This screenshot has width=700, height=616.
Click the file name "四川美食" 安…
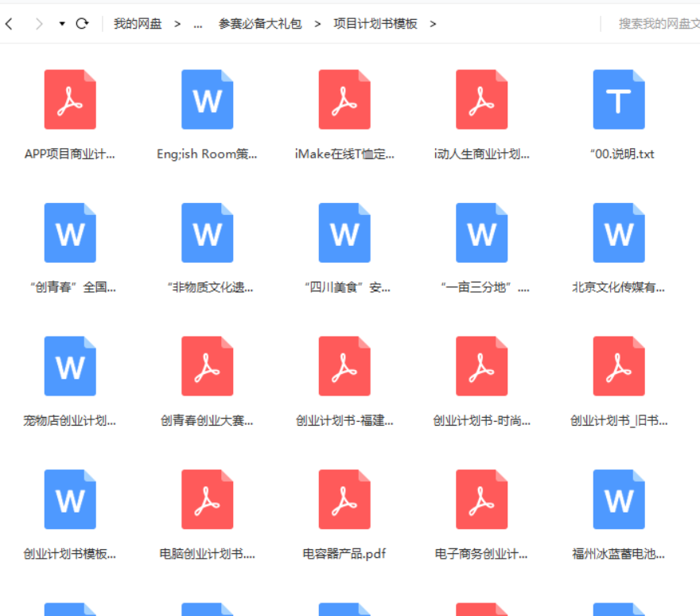click(348, 287)
